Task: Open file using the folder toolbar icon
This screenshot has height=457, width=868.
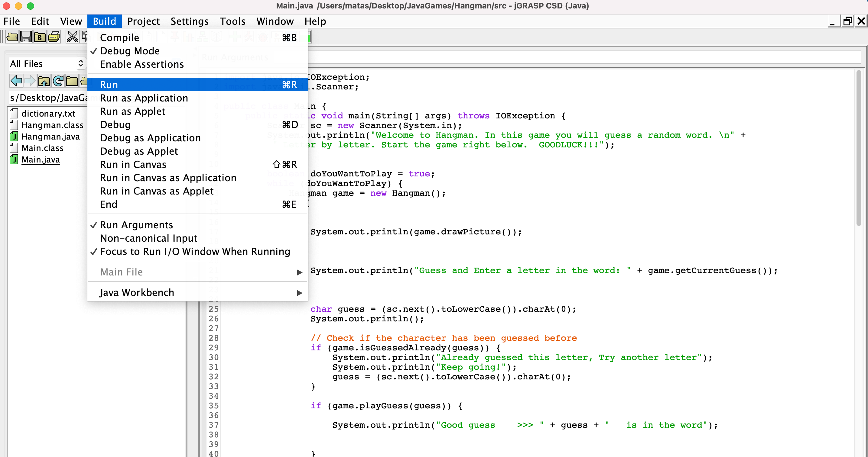Action: (12, 37)
